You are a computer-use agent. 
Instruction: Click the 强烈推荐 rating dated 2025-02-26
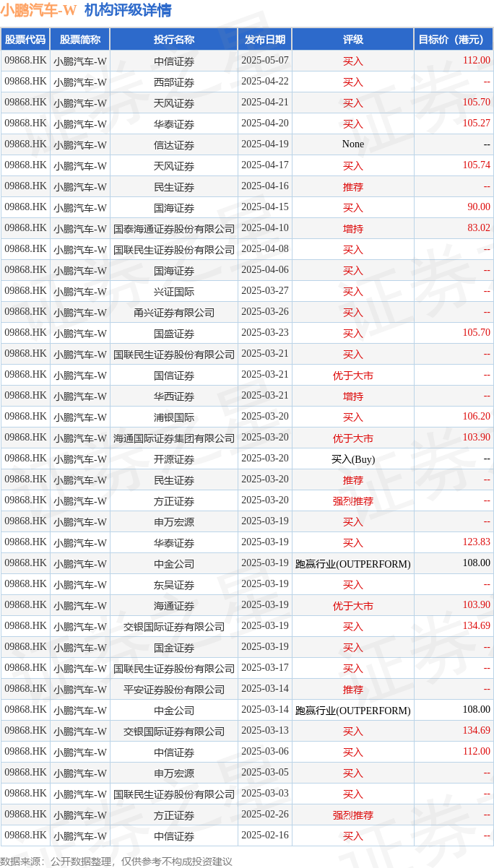(352, 815)
